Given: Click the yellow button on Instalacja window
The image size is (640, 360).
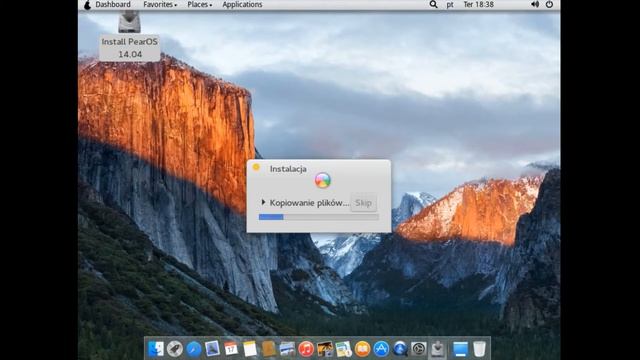Looking at the screenshot, I should pyautogui.click(x=256, y=167).
